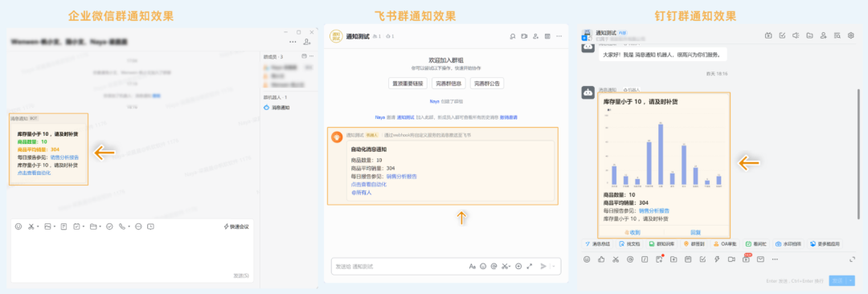Click the bar chart image in the DingTalk card
Screen dimensions: 868x294
[x=665, y=149]
